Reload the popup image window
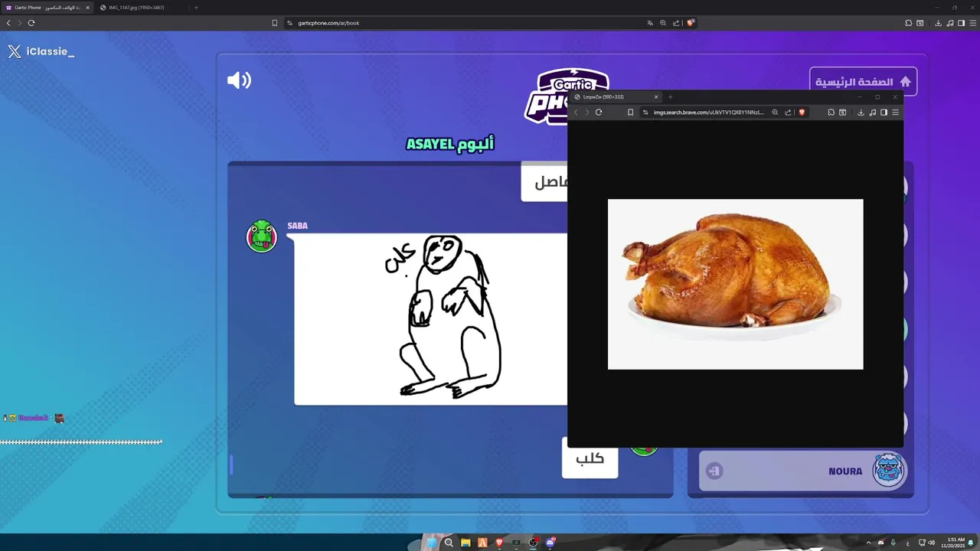Image resolution: width=980 pixels, height=551 pixels. coord(599,112)
